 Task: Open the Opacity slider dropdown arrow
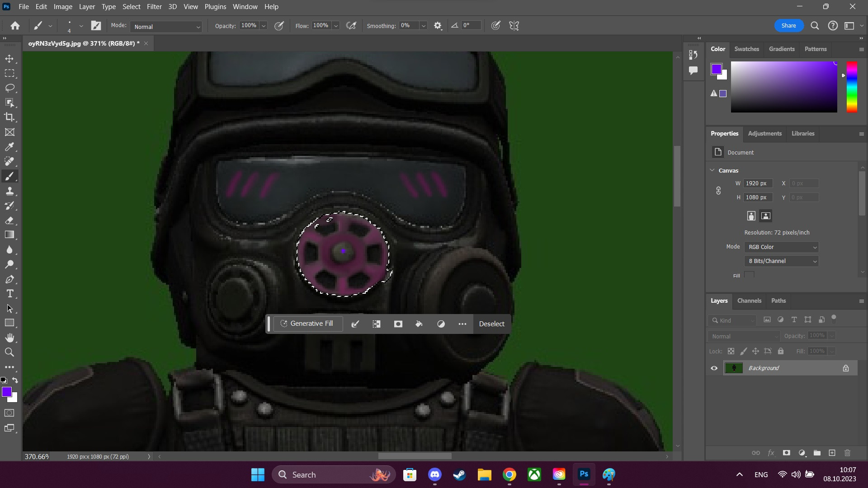(x=264, y=26)
